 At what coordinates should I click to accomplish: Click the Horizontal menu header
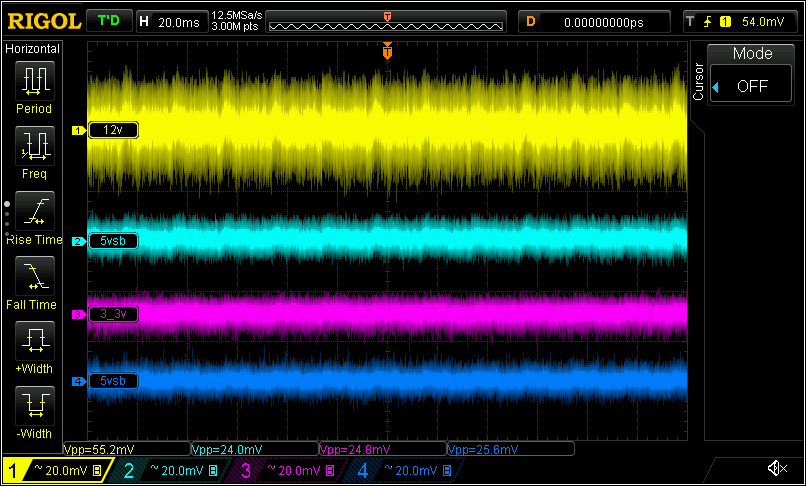click(x=32, y=49)
